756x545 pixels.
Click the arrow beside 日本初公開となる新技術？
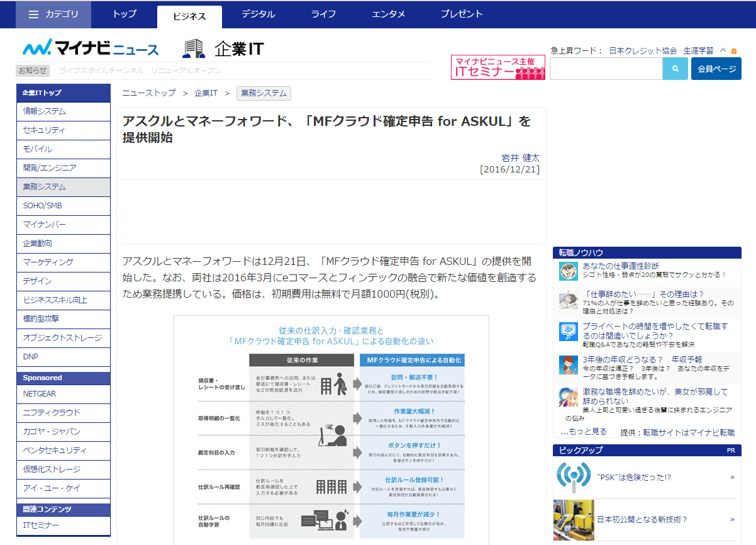(x=732, y=520)
